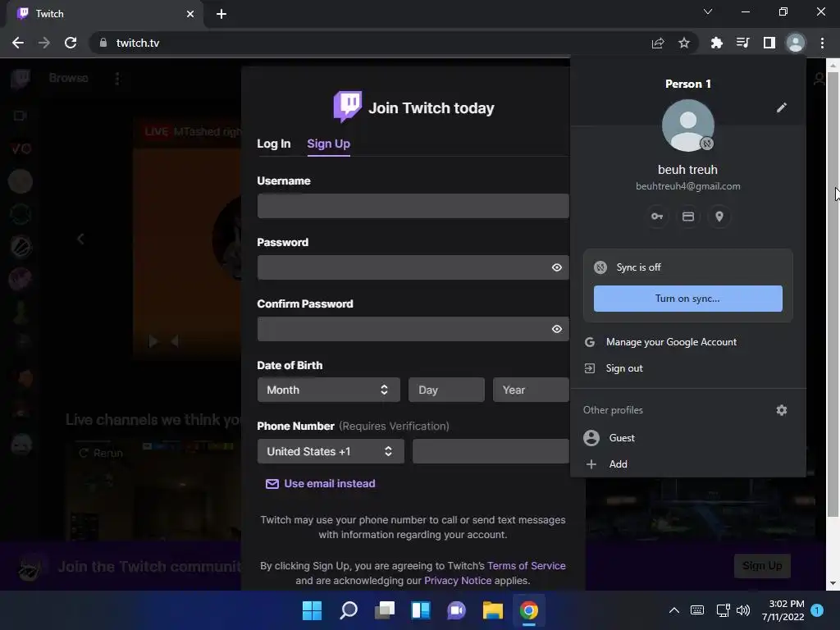
Task: Open volume control in system tray
Action: pyautogui.click(x=743, y=610)
